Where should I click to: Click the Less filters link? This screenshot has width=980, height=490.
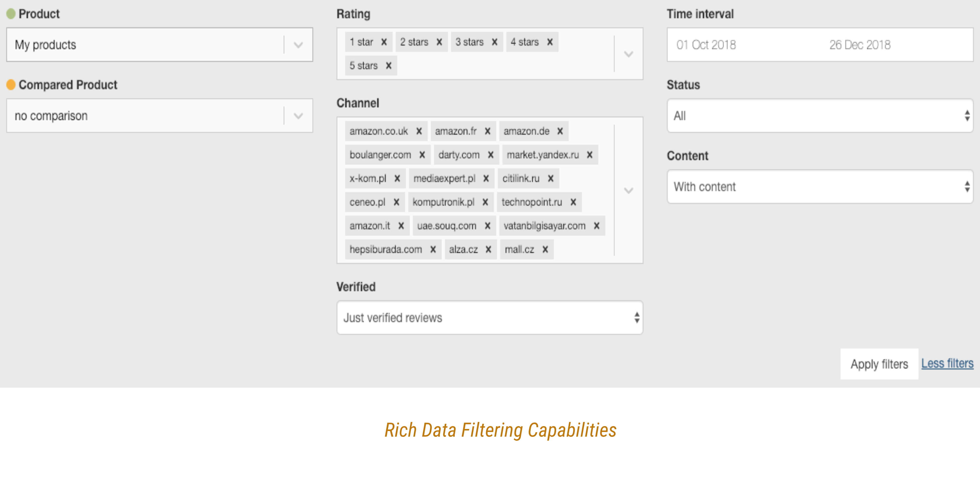click(947, 364)
